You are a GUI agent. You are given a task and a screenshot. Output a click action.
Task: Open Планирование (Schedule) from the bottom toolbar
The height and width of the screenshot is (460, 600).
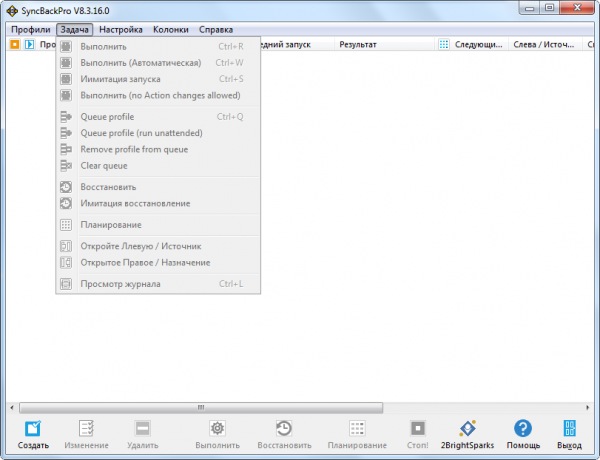coord(356,429)
